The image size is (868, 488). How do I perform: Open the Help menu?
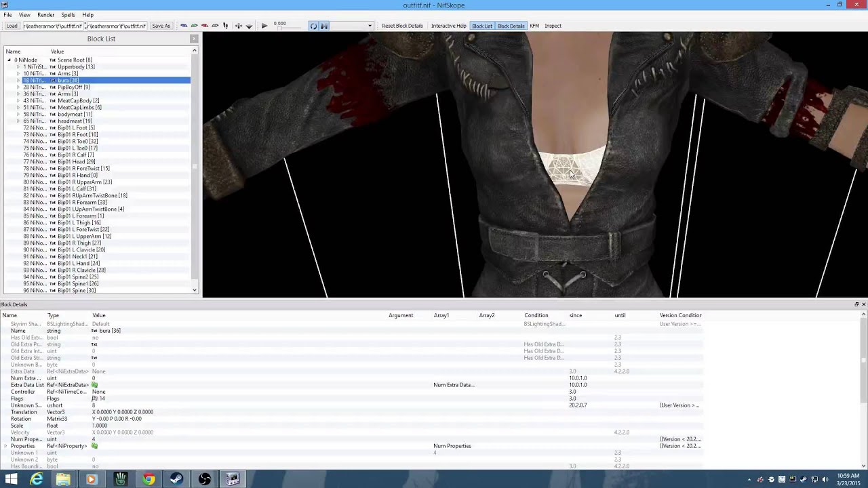(x=87, y=14)
